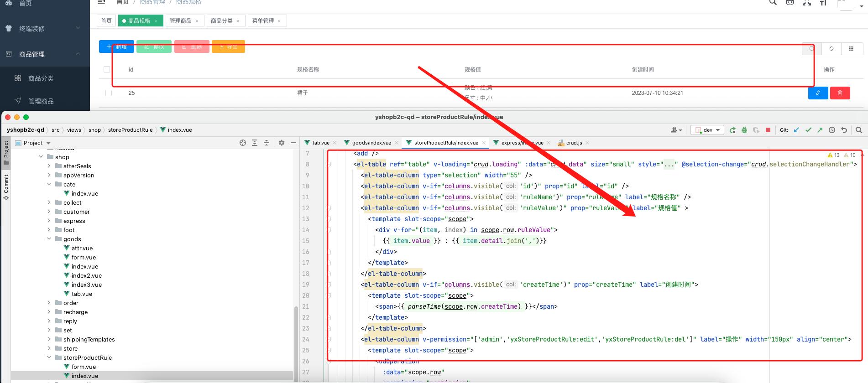Click Git update project blue arrow
The height and width of the screenshot is (383, 868).
click(x=796, y=130)
